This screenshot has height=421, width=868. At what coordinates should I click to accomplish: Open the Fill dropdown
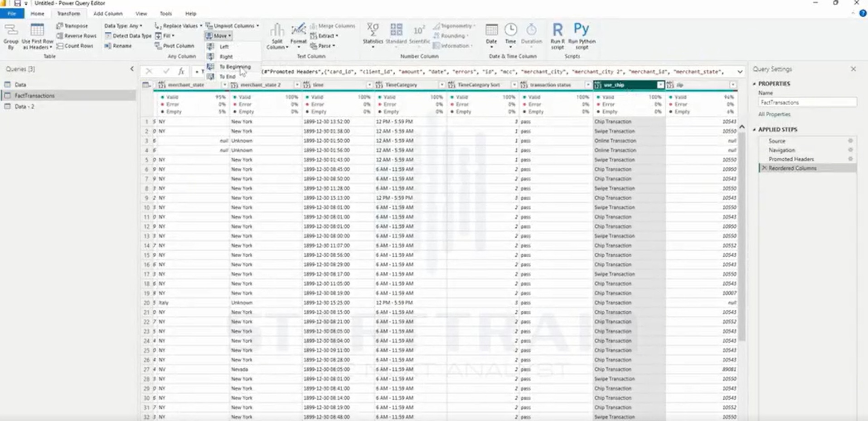click(x=165, y=36)
